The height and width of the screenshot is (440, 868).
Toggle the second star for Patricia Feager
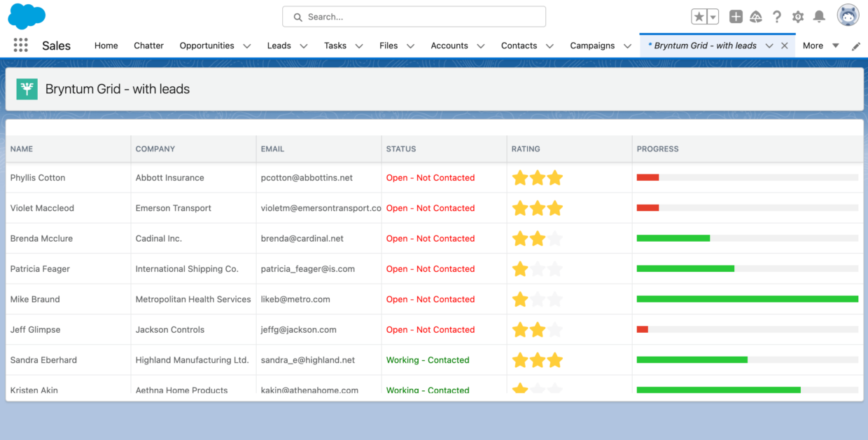point(537,268)
